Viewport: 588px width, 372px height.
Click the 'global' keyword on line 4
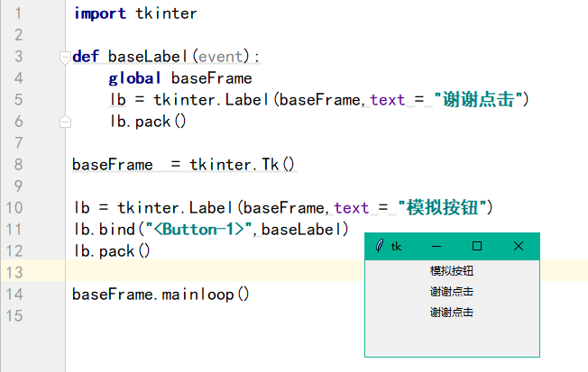[134, 78]
